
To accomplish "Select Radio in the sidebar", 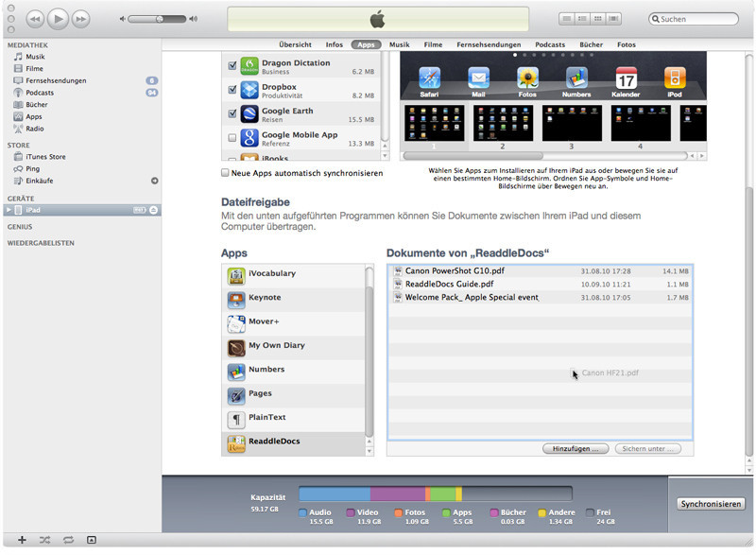I will 82,129.
